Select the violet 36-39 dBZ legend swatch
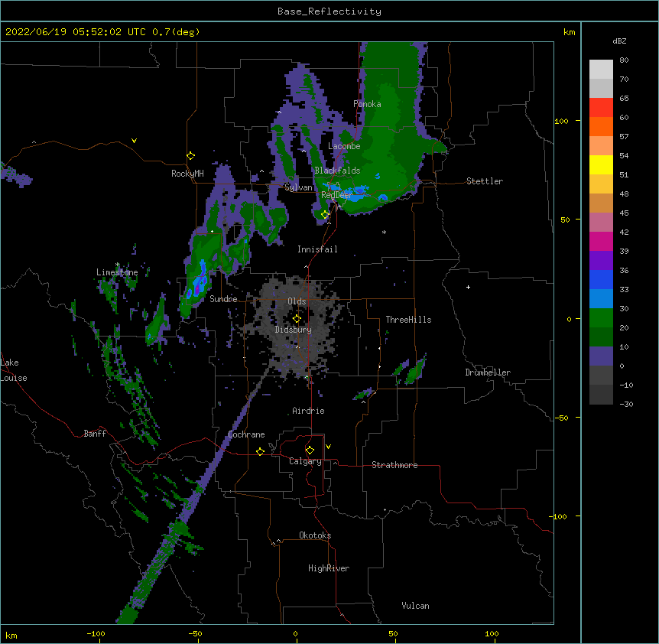 (601, 261)
